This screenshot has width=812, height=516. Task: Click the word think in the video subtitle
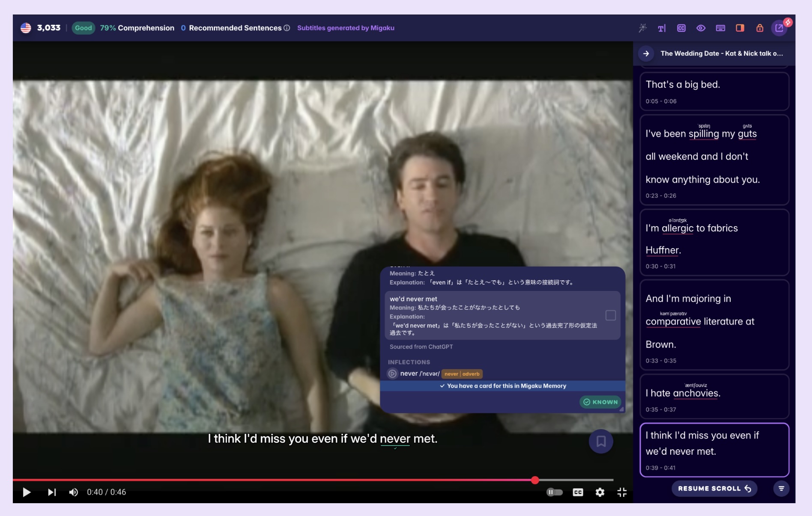click(x=227, y=439)
